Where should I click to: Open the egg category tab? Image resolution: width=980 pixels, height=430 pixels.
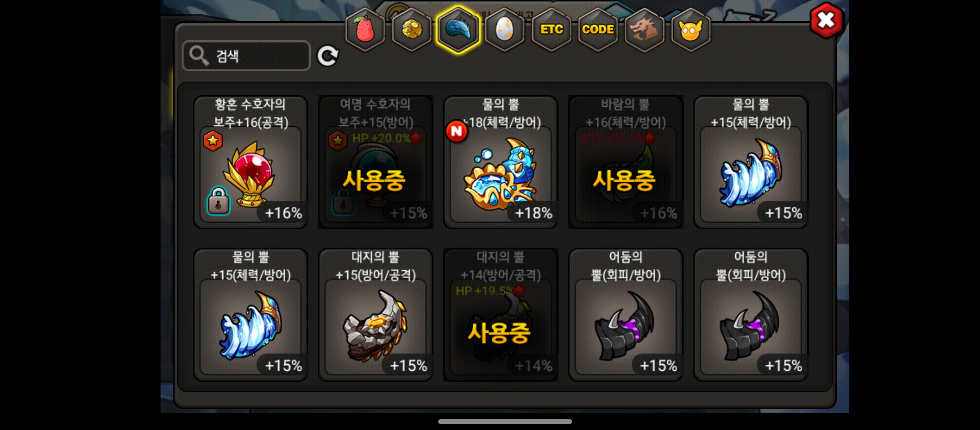(x=504, y=29)
